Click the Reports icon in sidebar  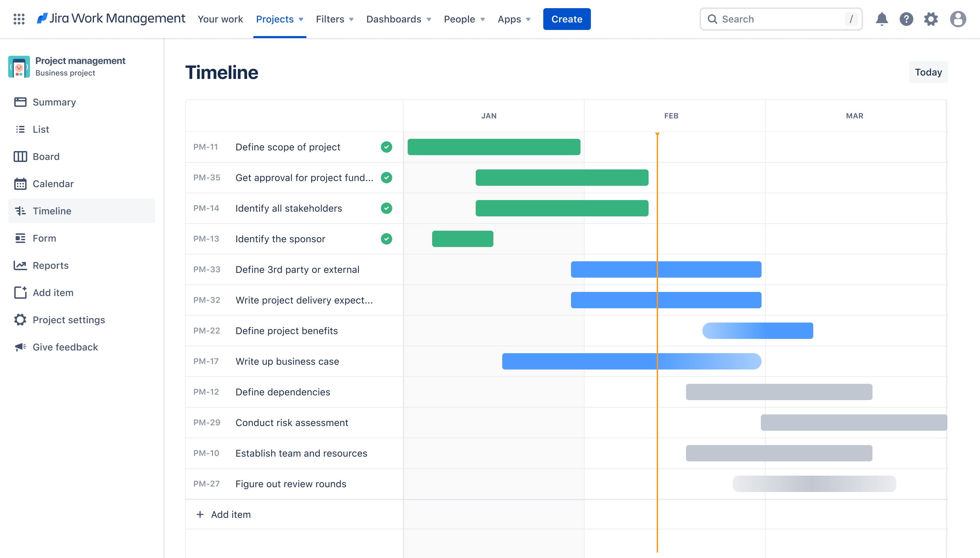pyautogui.click(x=20, y=265)
